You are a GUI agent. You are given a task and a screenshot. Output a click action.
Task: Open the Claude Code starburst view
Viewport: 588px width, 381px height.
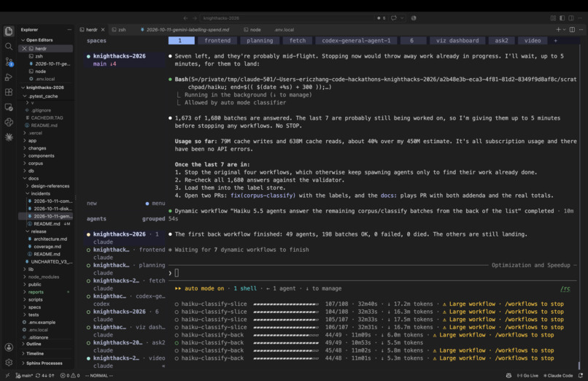[x=9, y=137]
